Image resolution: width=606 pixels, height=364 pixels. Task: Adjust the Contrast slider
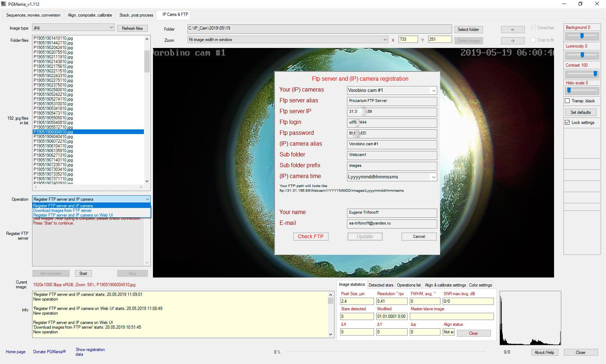pos(595,74)
